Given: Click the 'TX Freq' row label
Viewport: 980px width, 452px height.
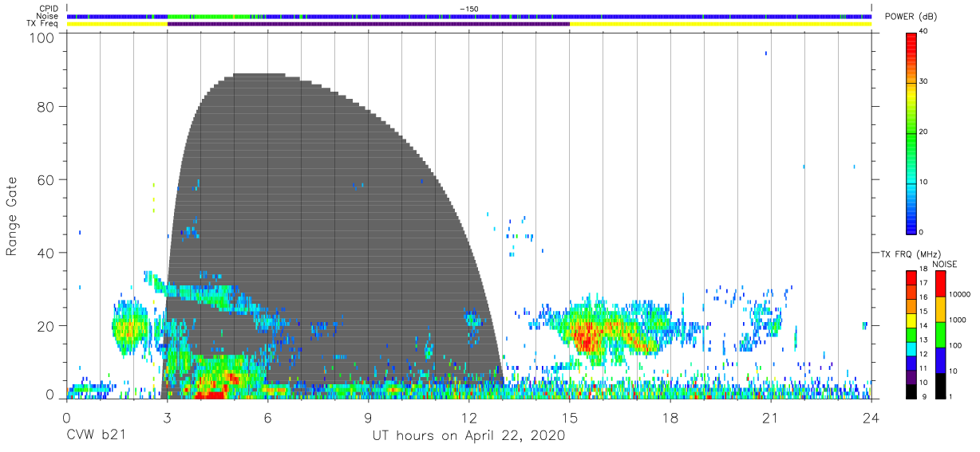Looking at the screenshot, I should pyautogui.click(x=42, y=24).
